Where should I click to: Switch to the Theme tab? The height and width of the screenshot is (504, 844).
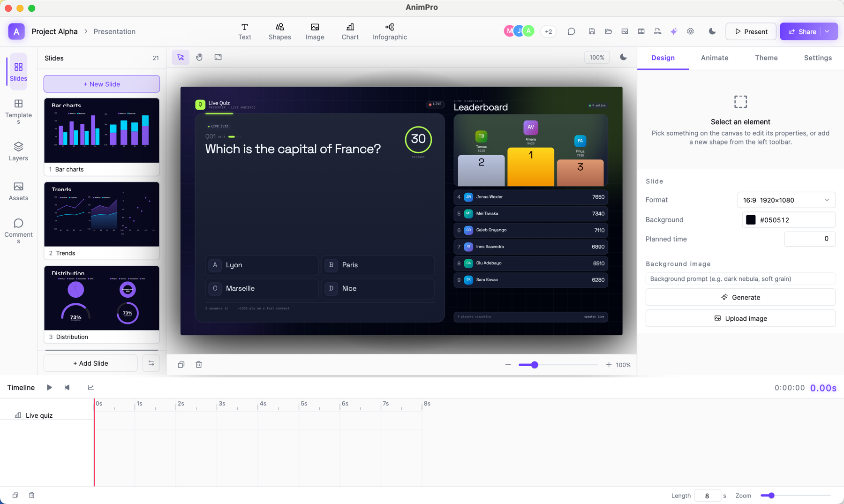tap(766, 58)
